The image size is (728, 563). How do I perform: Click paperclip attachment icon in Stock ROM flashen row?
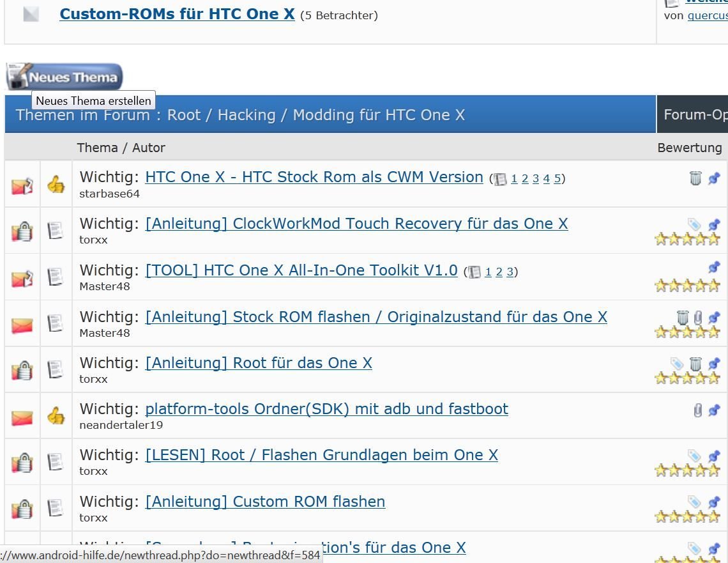(698, 318)
